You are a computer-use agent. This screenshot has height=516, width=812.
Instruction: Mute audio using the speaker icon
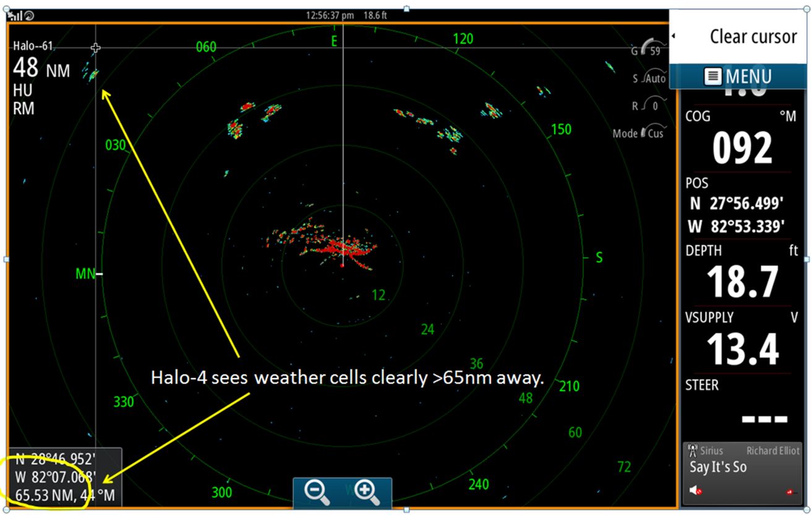(x=695, y=491)
